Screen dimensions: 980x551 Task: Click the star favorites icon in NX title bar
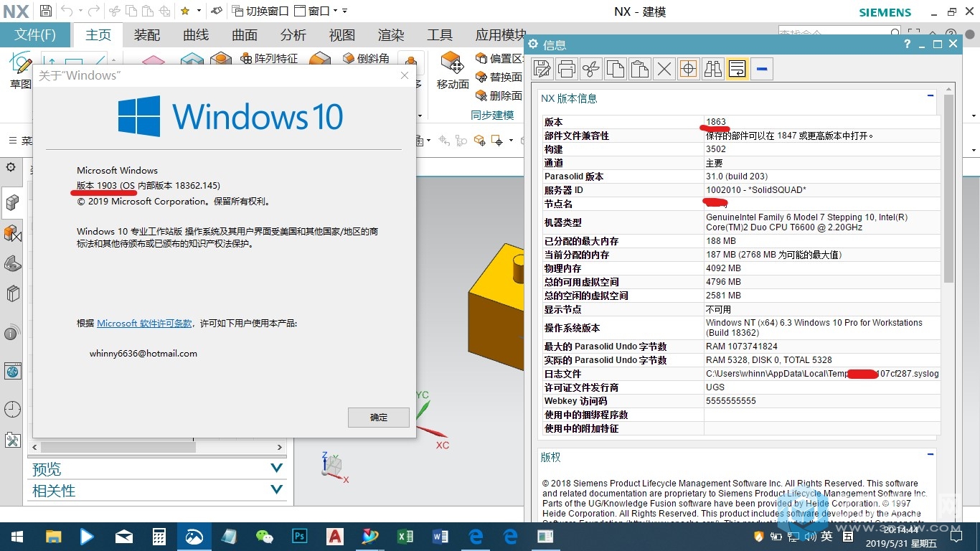pos(184,11)
